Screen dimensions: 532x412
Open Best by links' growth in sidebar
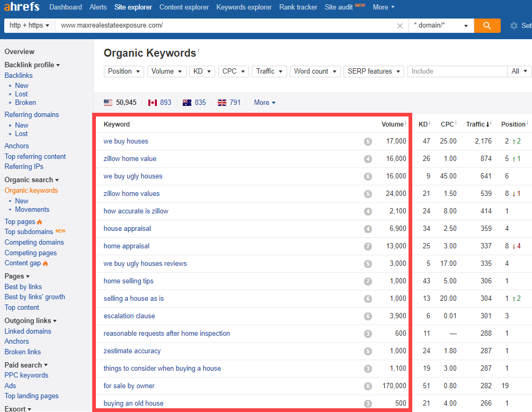pyautogui.click(x=34, y=297)
